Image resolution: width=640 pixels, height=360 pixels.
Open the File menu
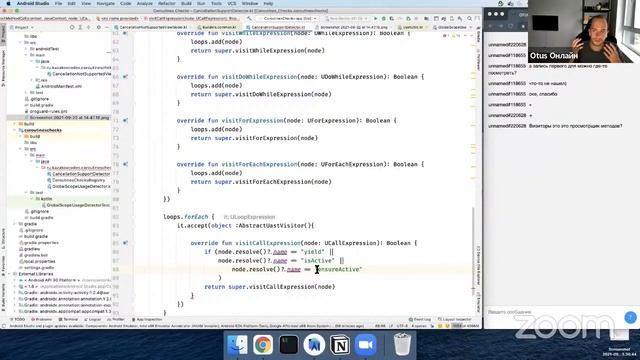click(x=58, y=3)
